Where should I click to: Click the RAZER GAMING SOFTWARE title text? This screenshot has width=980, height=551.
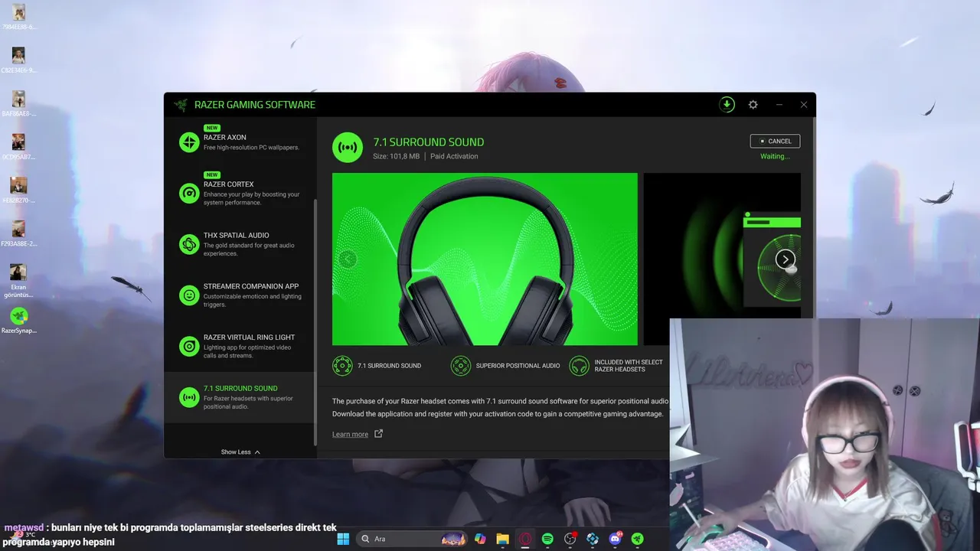point(255,105)
